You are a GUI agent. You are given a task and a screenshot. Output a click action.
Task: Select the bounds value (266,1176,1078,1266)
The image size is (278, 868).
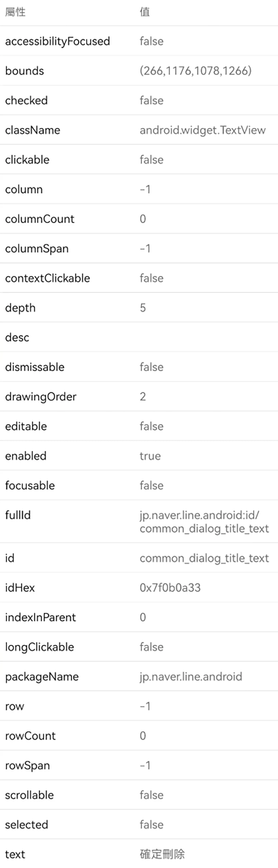pos(195,71)
